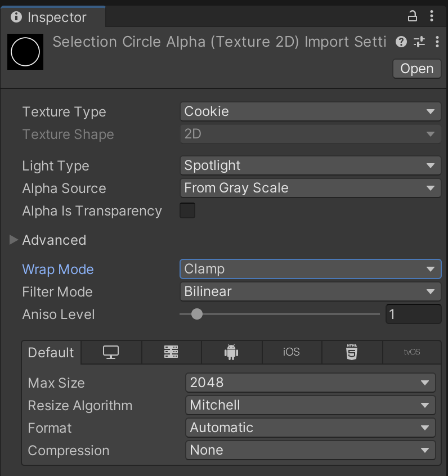Open the import settings kebab menu

(437, 42)
